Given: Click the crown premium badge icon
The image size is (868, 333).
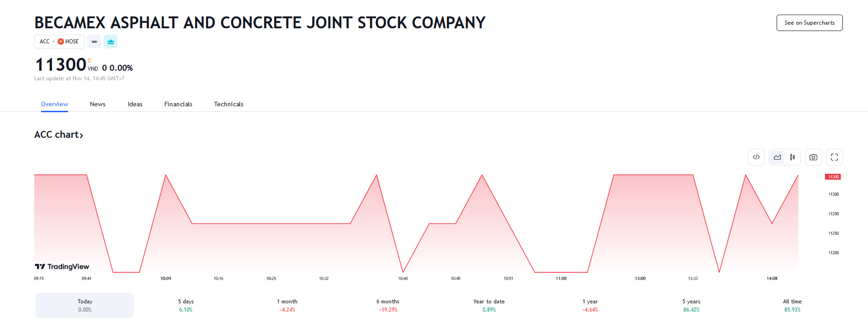Looking at the screenshot, I should pos(111,42).
